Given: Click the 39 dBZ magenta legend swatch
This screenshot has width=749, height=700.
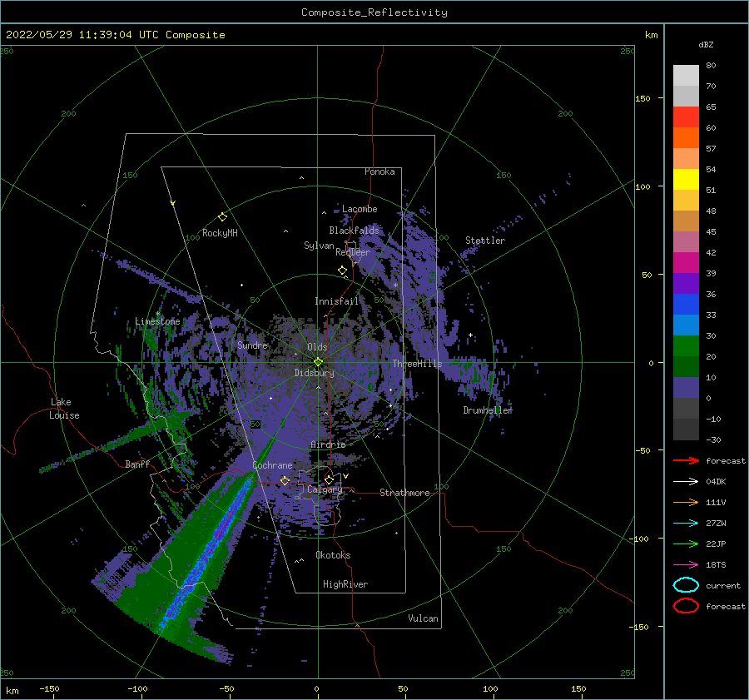Looking at the screenshot, I should (x=686, y=262).
